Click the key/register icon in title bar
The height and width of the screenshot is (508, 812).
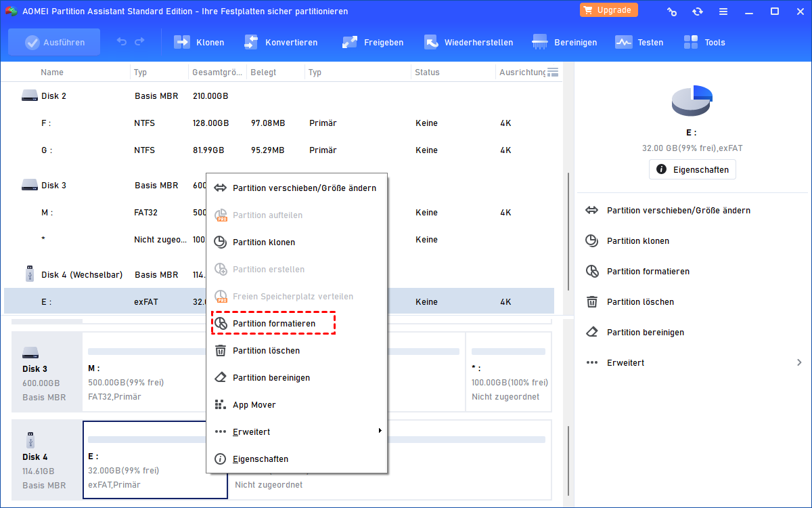pos(672,12)
